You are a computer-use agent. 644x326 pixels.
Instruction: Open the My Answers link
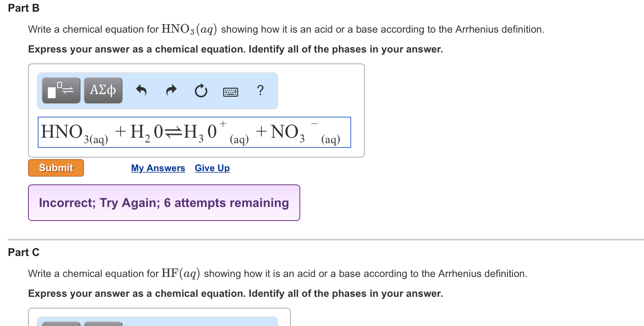[x=158, y=168]
